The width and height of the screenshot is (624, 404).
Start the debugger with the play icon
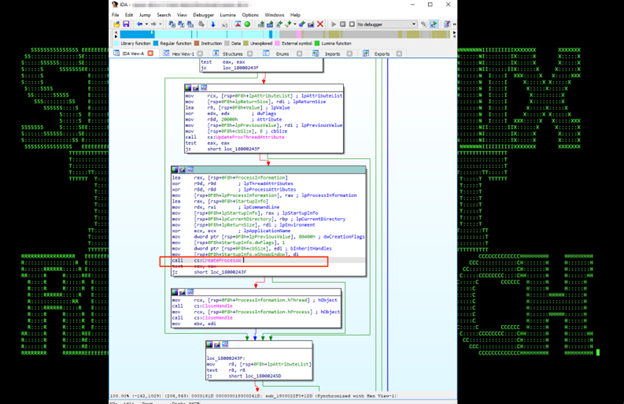pos(334,24)
